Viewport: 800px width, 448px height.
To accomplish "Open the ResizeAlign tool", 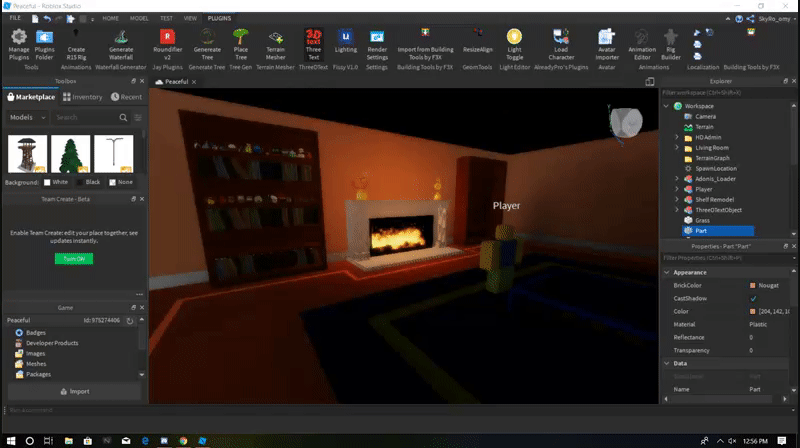I will [x=478, y=42].
